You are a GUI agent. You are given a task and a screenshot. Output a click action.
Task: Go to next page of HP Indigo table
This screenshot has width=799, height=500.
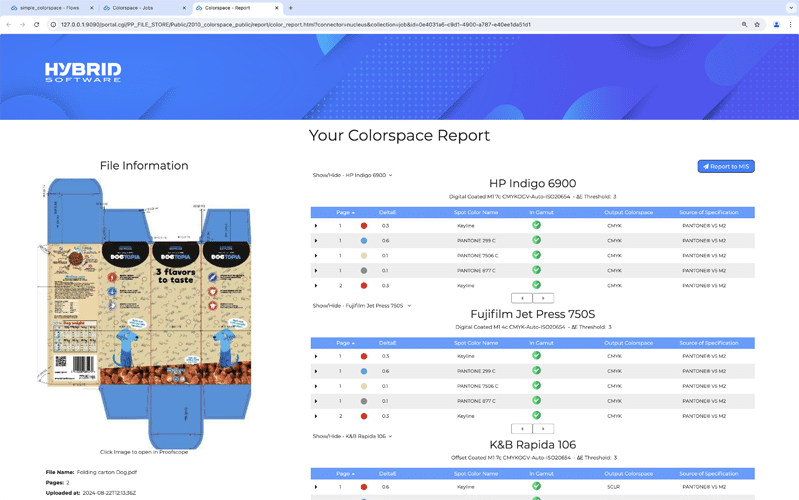pos(543,298)
